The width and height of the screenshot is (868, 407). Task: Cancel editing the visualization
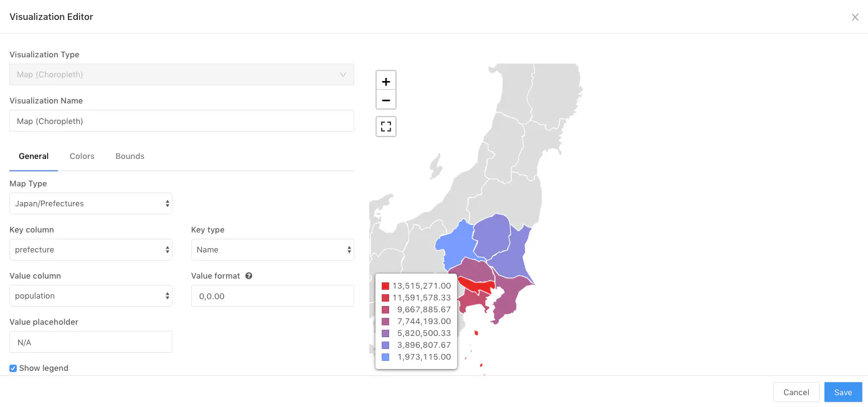[796, 392]
